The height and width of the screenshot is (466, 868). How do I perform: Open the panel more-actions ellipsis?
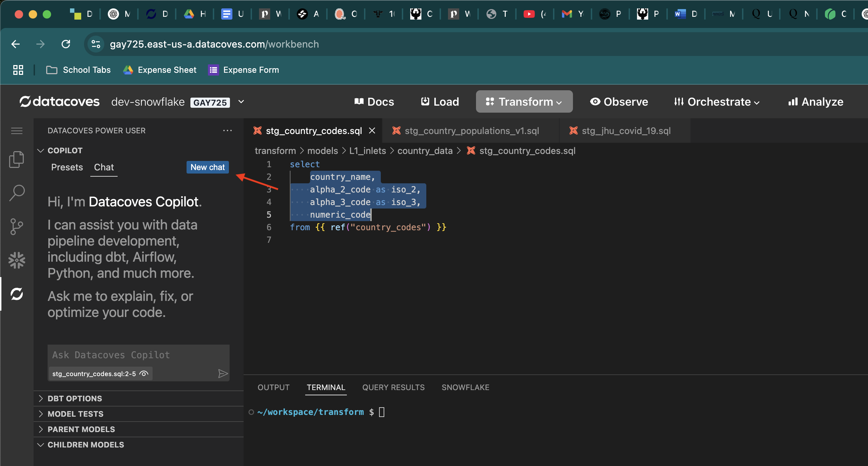pos(227,130)
